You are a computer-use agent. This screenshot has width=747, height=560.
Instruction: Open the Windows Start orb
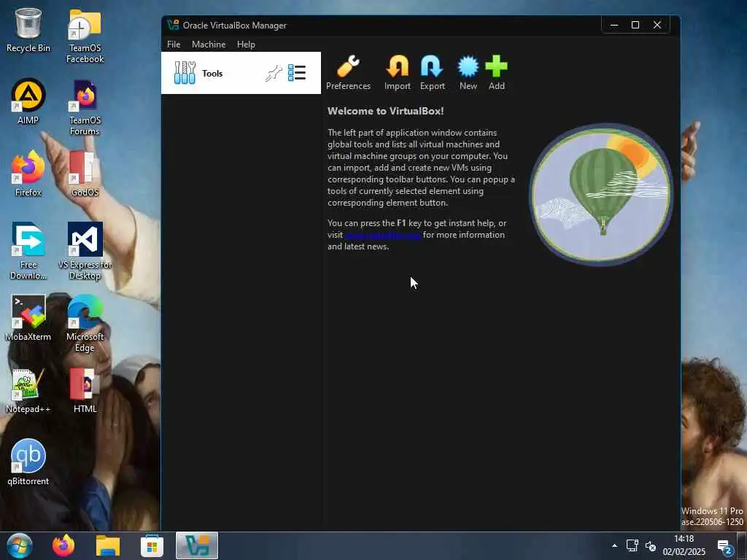coord(20,545)
